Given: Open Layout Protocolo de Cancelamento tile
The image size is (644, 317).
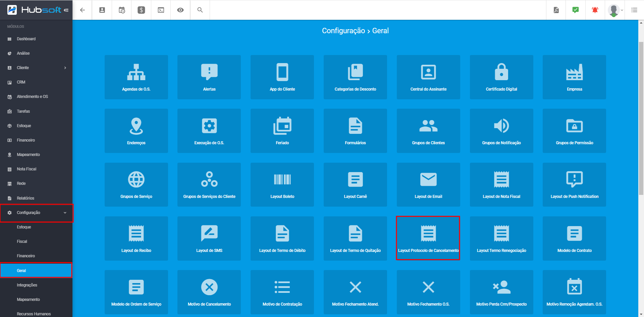Looking at the screenshot, I should [x=428, y=239].
